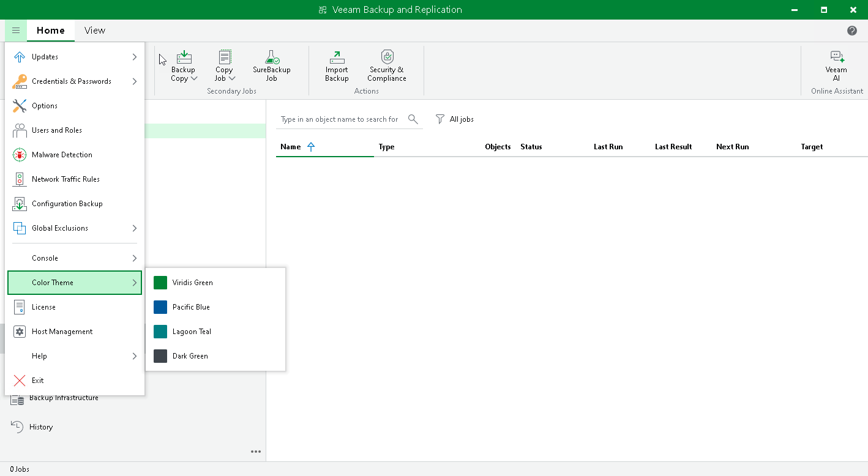Open the Copy Job dropdown arrow
This screenshot has height=476, width=868.
coord(232,78)
